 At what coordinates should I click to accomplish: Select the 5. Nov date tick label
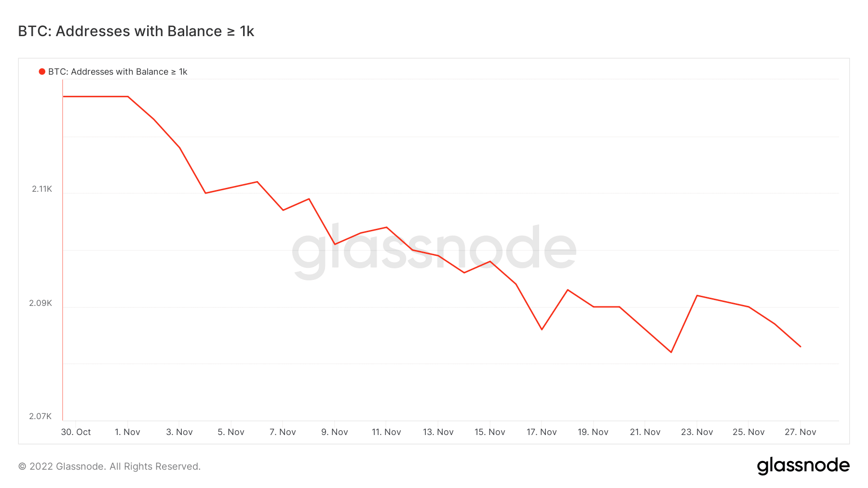point(231,432)
